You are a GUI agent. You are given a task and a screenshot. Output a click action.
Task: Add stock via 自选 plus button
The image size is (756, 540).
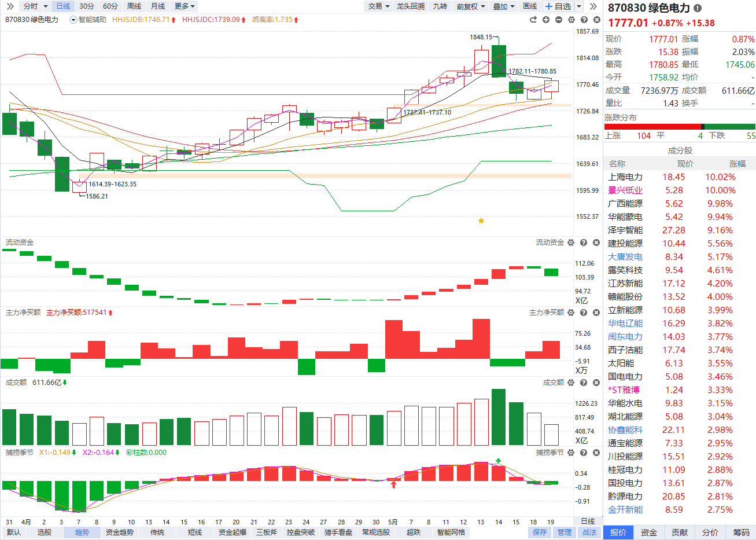click(x=558, y=6)
